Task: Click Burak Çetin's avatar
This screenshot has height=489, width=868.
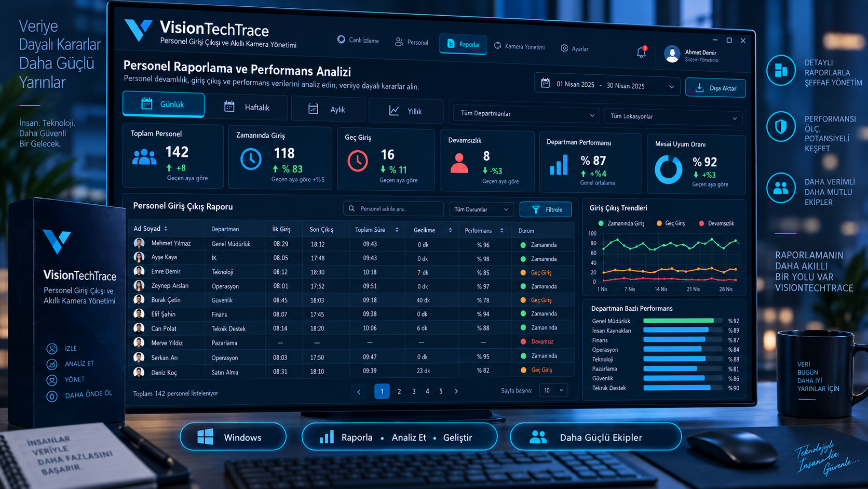Action: click(139, 299)
